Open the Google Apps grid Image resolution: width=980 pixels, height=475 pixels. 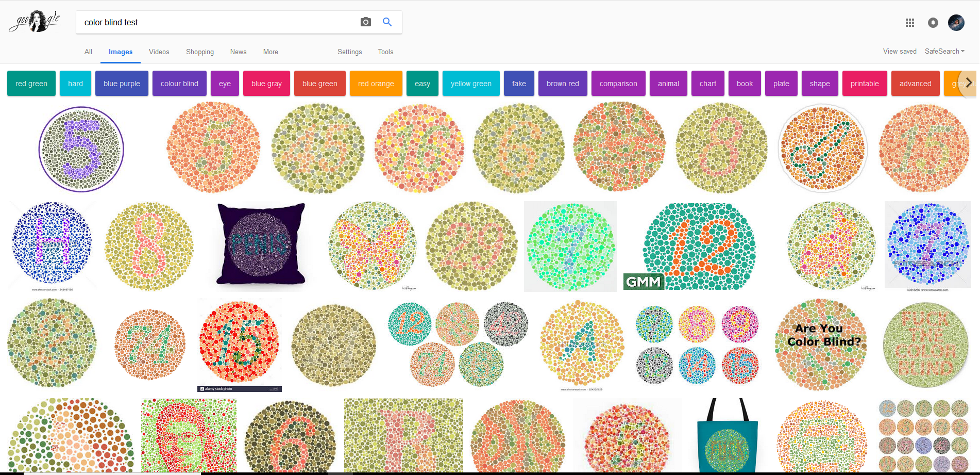point(910,23)
